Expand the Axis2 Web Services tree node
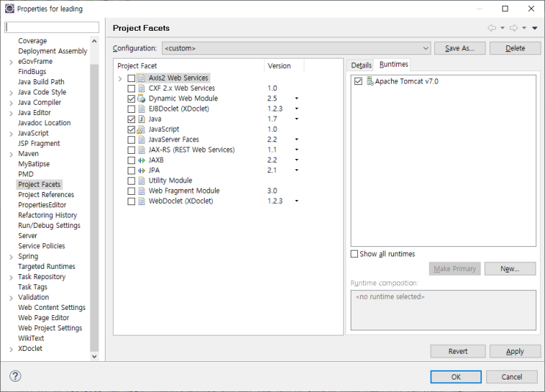The image size is (545, 392). pos(120,78)
